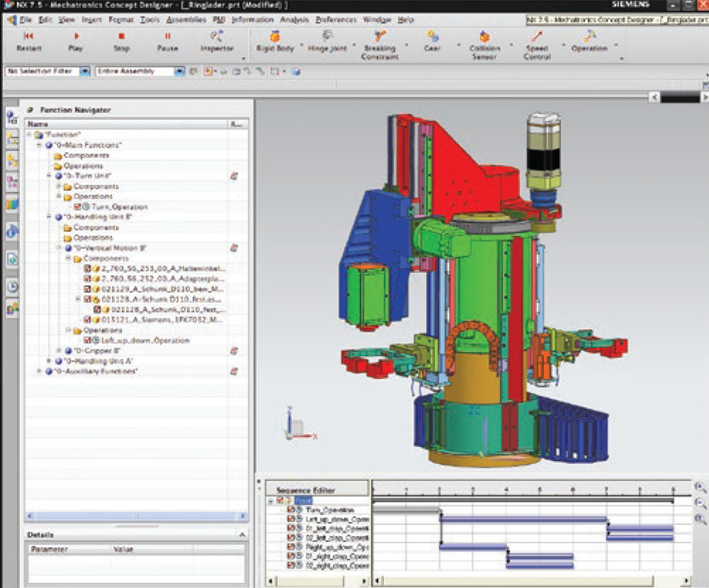Select the Gear tool icon
This screenshot has height=588, width=709.
(x=432, y=36)
